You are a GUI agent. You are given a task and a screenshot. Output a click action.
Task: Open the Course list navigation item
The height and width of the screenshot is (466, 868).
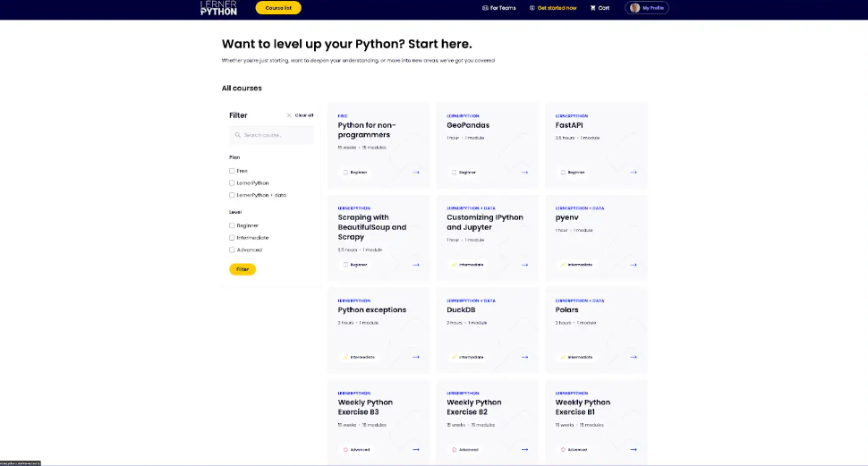[x=278, y=8]
